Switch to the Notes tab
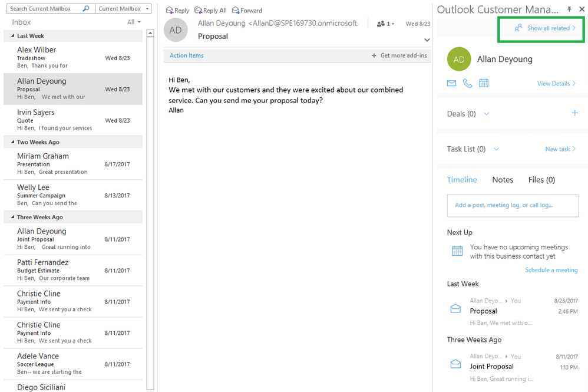588x392 pixels. (x=503, y=180)
